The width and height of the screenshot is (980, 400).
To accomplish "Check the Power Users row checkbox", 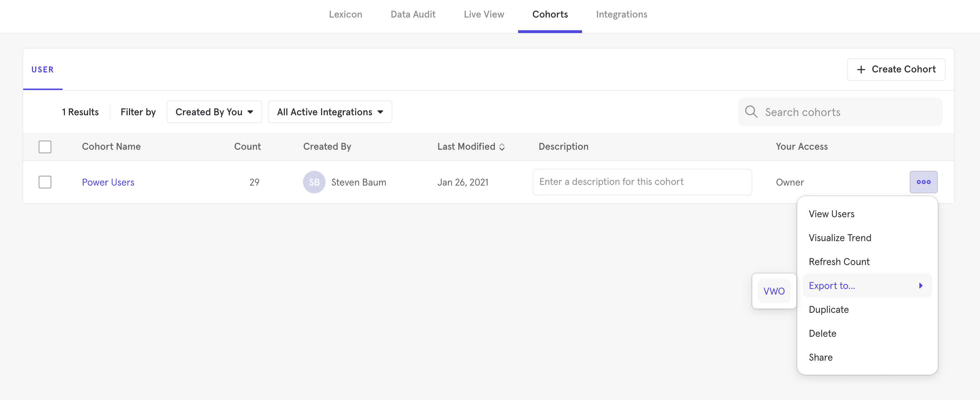I will pyautogui.click(x=45, y=182).
